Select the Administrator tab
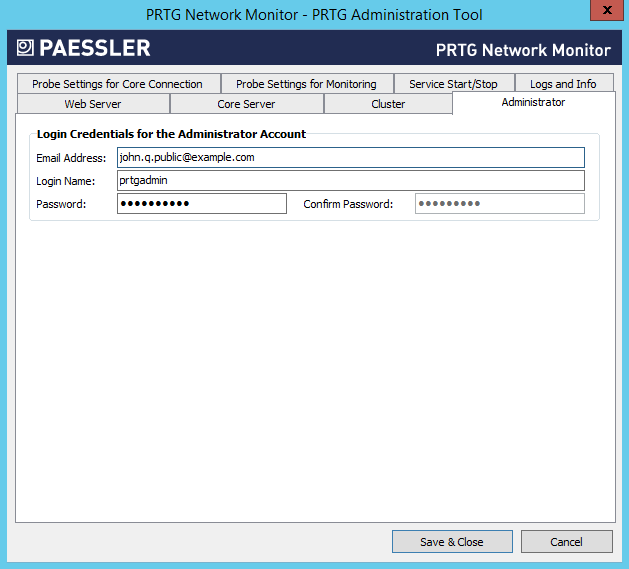Viewport: 629px width, 569px height. 533,103
